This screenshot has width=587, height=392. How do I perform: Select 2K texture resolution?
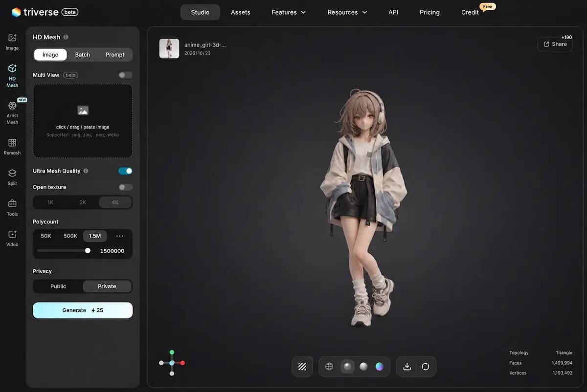(x=83, y=202)
